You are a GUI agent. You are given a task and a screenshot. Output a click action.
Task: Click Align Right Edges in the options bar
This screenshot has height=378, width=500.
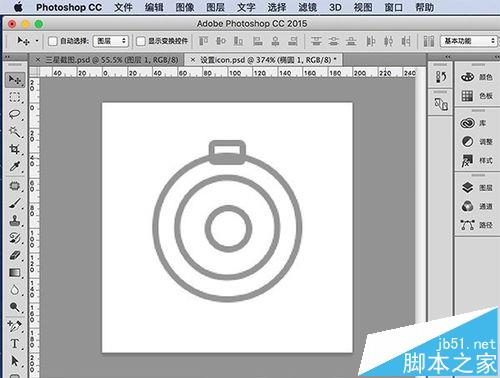293,41
